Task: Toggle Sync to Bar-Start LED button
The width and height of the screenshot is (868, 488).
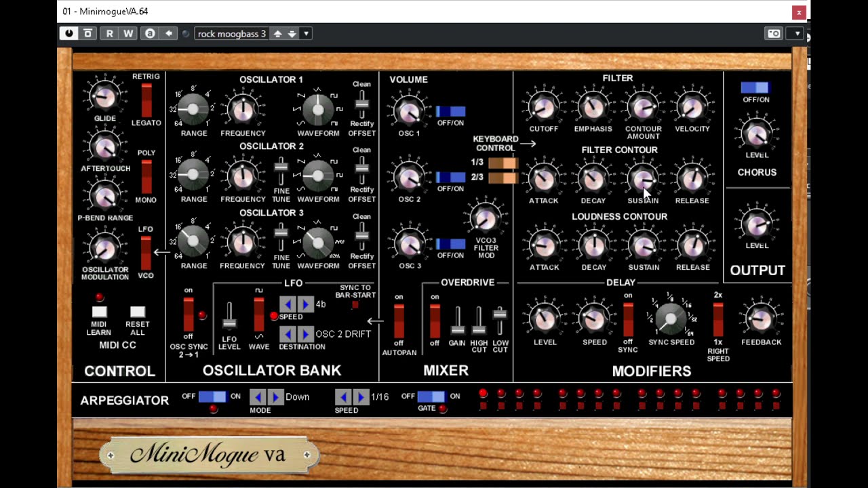Action: click(x=355, y=305)
